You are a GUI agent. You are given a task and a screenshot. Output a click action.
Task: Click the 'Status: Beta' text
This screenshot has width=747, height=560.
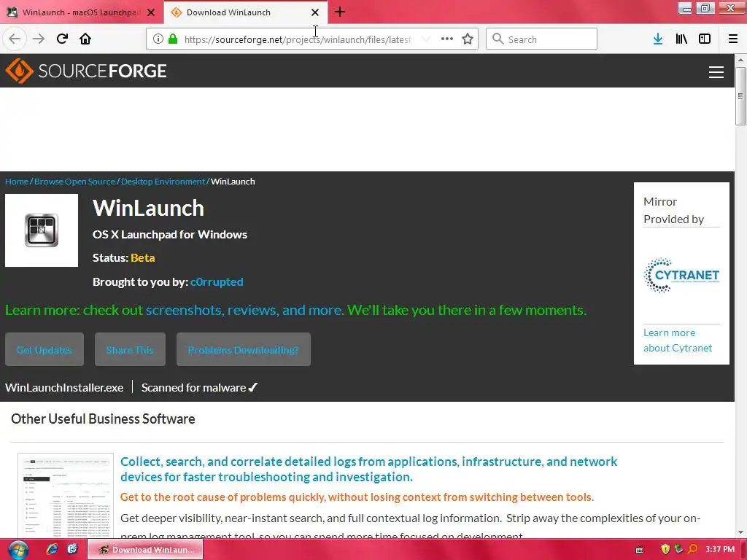pos(124,257)
